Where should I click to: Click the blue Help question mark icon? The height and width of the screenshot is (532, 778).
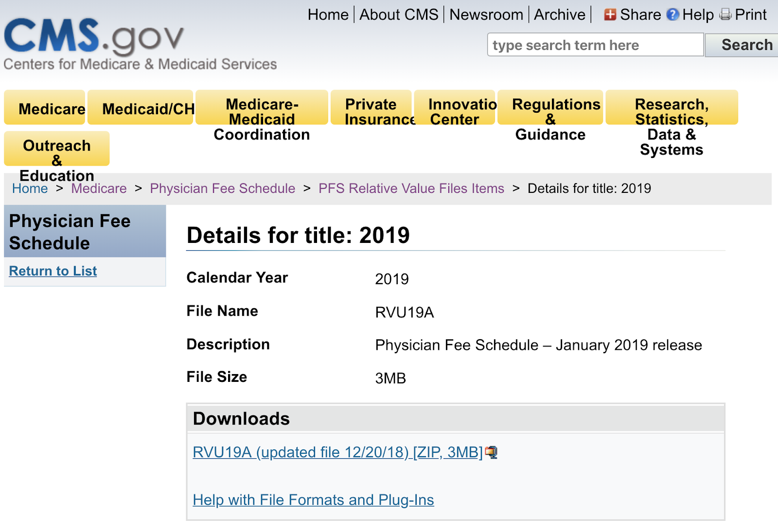click(672, 15)
